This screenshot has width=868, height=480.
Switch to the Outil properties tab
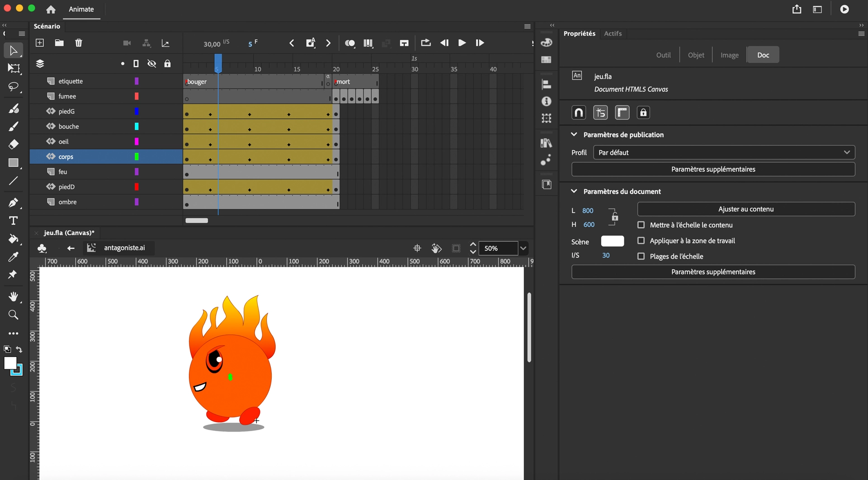663,55
